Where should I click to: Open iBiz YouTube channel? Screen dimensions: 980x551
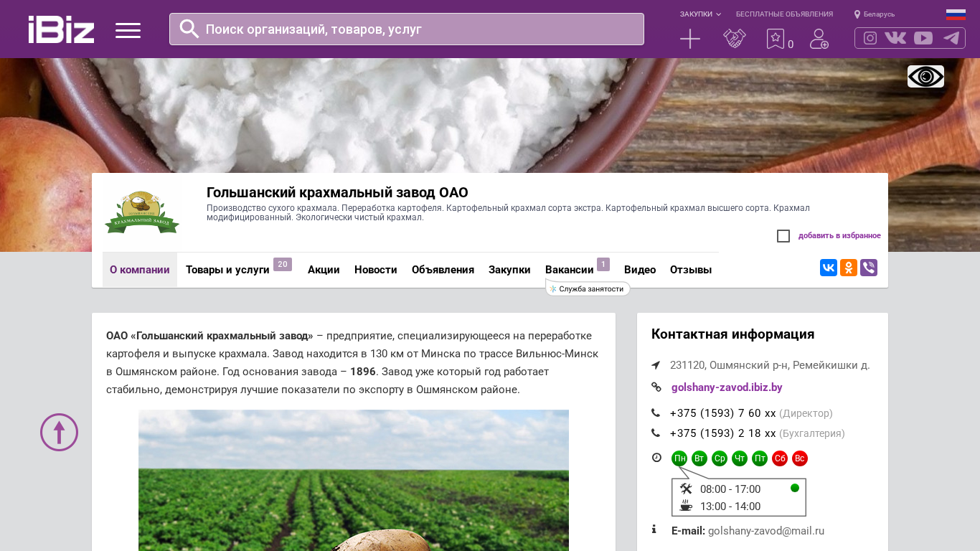[x=923, y=38]
